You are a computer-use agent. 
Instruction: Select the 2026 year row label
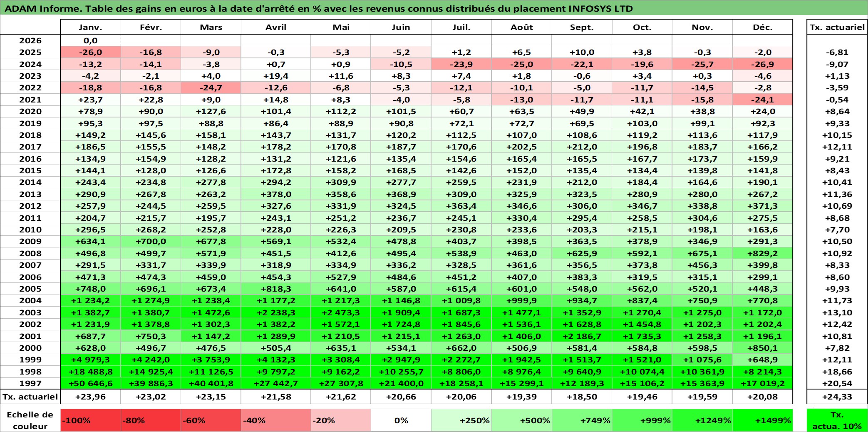(x=30, y=40)
